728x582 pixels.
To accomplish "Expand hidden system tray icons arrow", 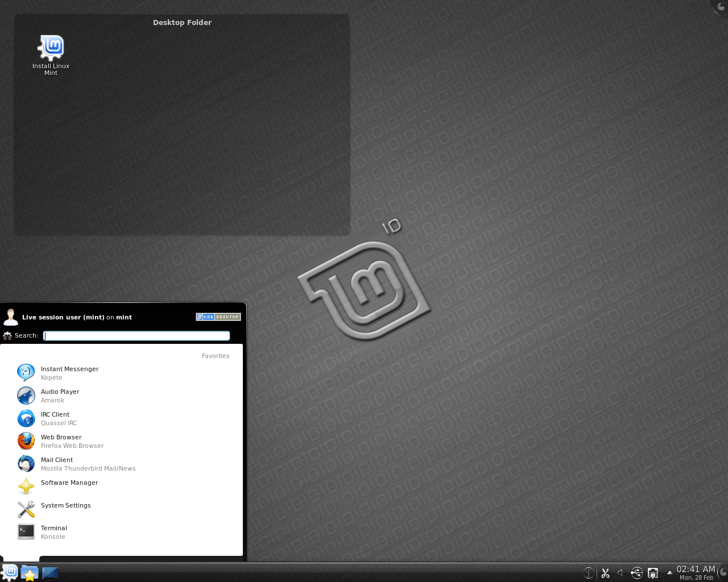I will click(669, 572).
